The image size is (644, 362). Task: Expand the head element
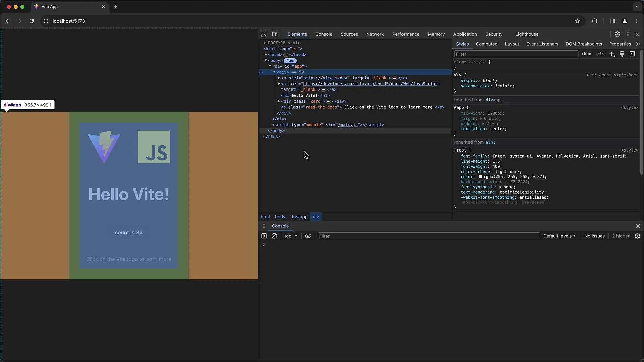tap(265, 55)
